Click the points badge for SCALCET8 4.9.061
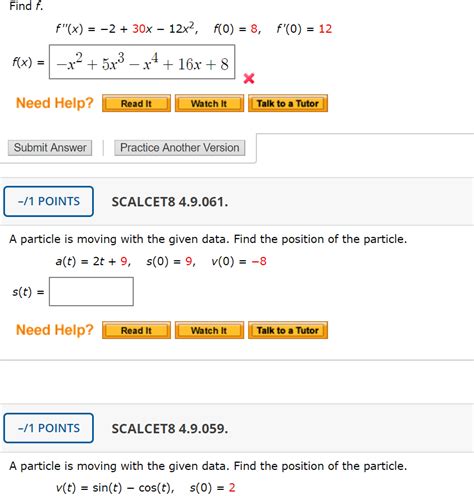474x496 pixels. pos(49,201)
